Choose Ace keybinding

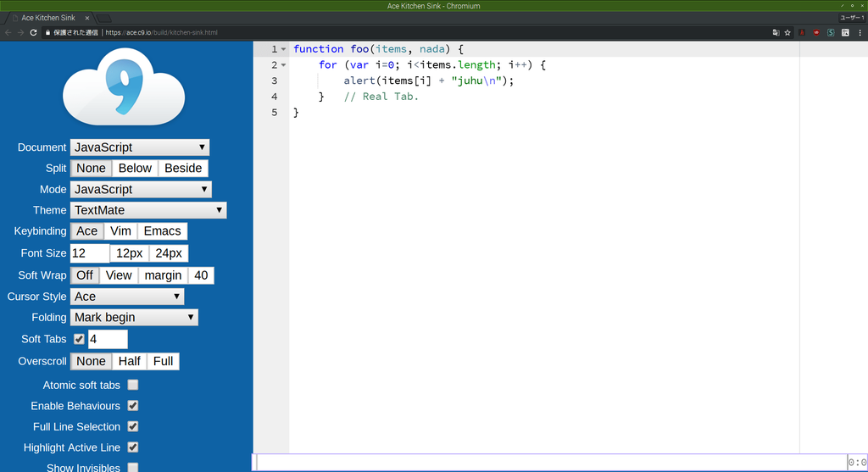coord(87,231)
